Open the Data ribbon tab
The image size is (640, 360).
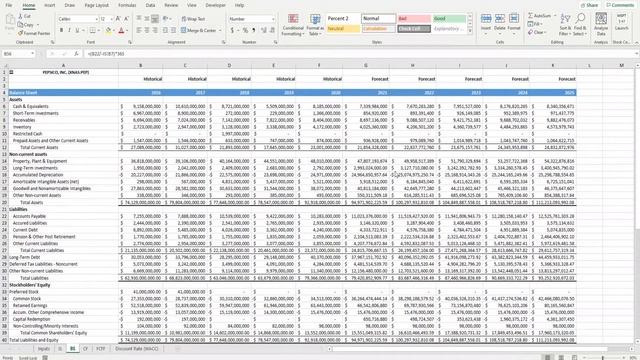coord(150,5)
